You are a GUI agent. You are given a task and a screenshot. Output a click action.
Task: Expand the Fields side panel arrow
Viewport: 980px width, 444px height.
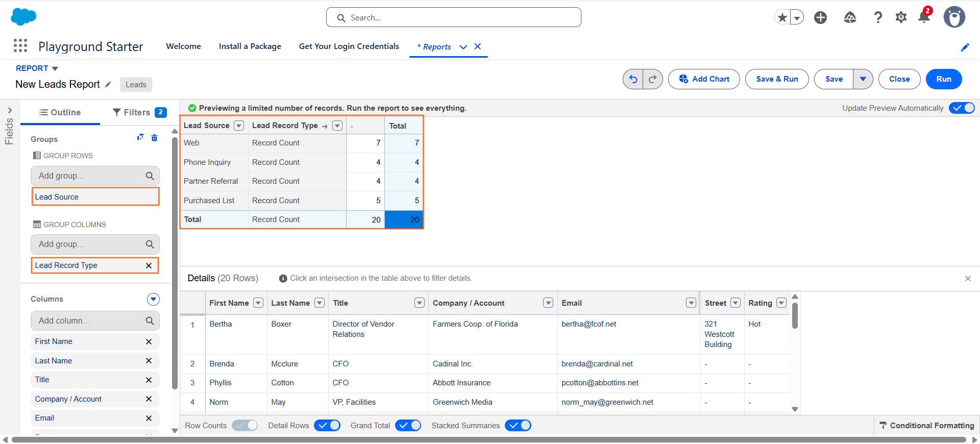(10, 110)
